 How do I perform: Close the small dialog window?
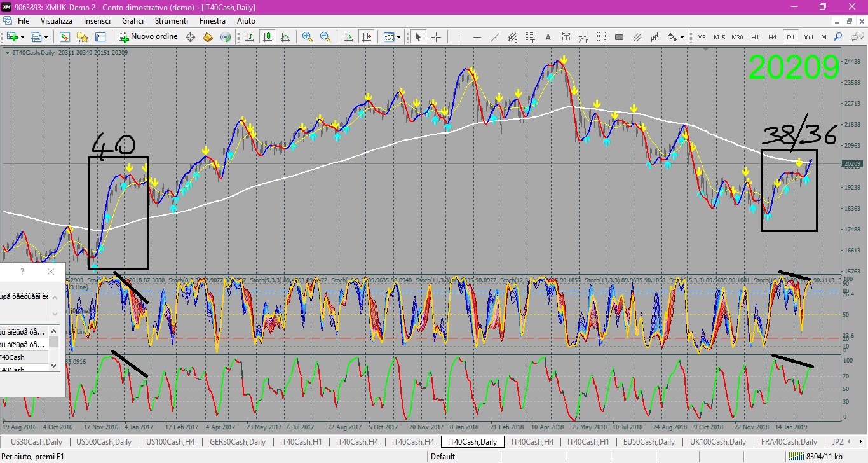51,272
